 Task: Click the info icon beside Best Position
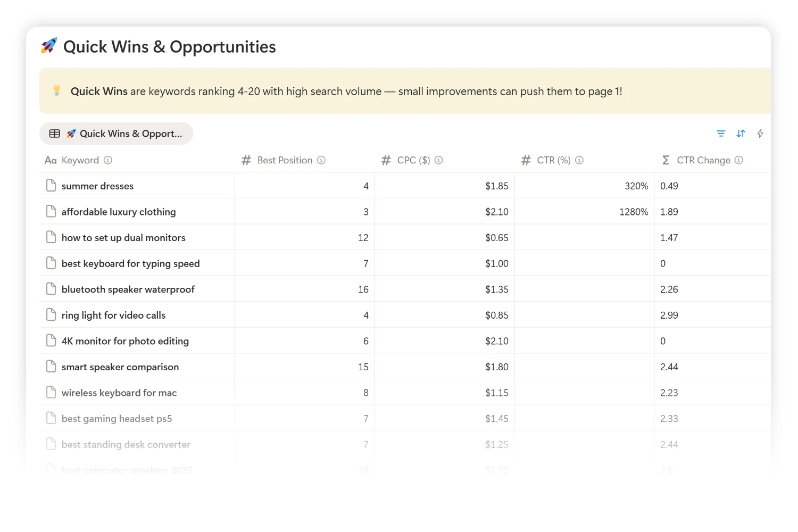coord(321,160)
